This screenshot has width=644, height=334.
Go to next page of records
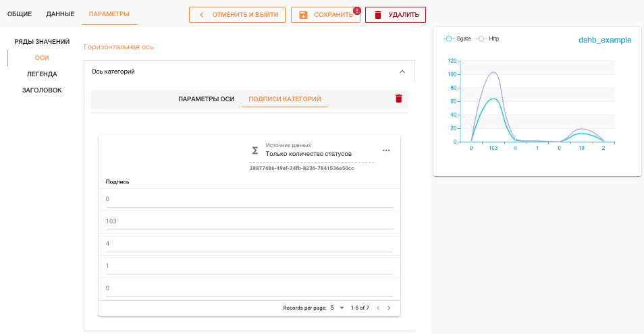click(389, 308)
